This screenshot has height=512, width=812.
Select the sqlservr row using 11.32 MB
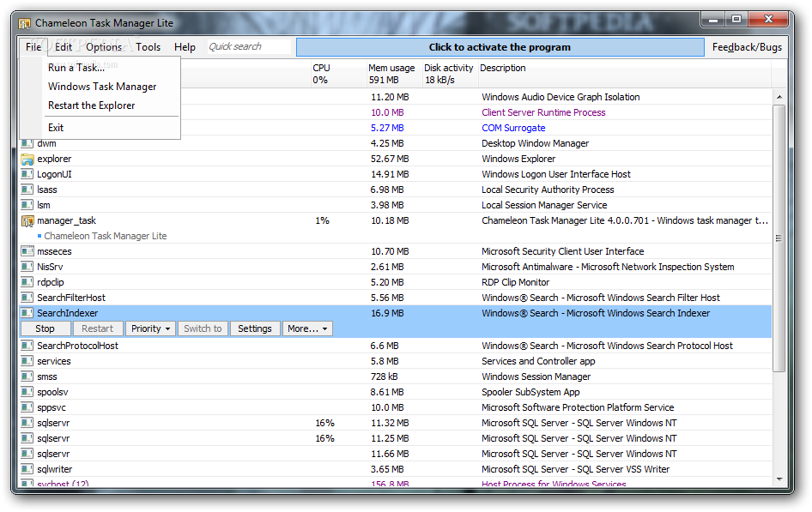[396, 423]
